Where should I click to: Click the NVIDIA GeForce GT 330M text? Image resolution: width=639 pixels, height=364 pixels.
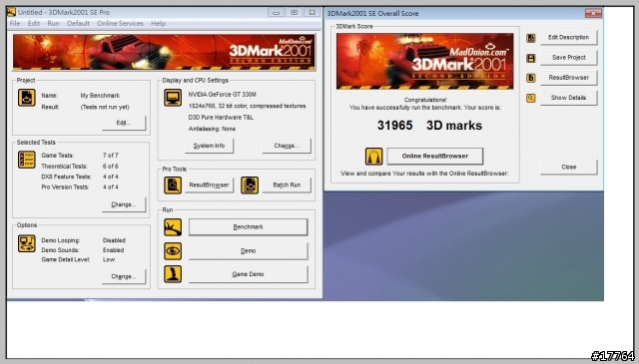tap(222, 95)
